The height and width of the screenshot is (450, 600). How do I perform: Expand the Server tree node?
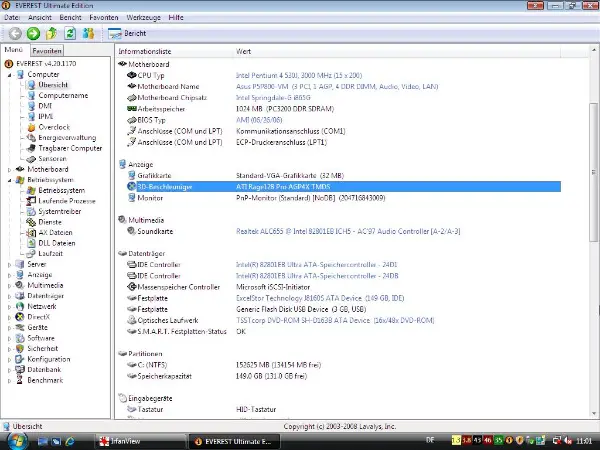pos(9,264)
